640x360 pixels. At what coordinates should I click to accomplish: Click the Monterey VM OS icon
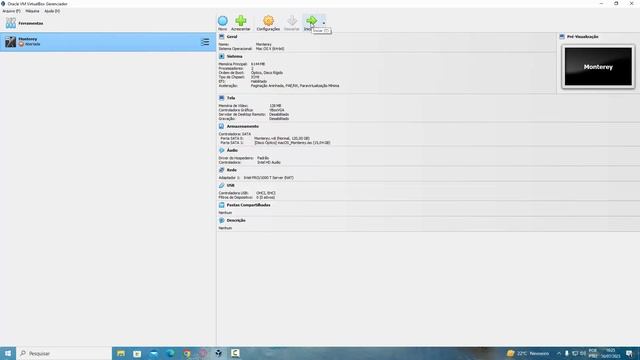[x=10, y=42]
